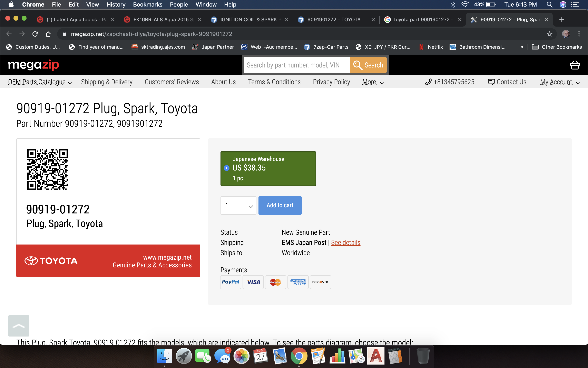Click the VISA payment logo
Image resolution: width=588 pixels, height=368 pixels.
[x=253, y=282]
